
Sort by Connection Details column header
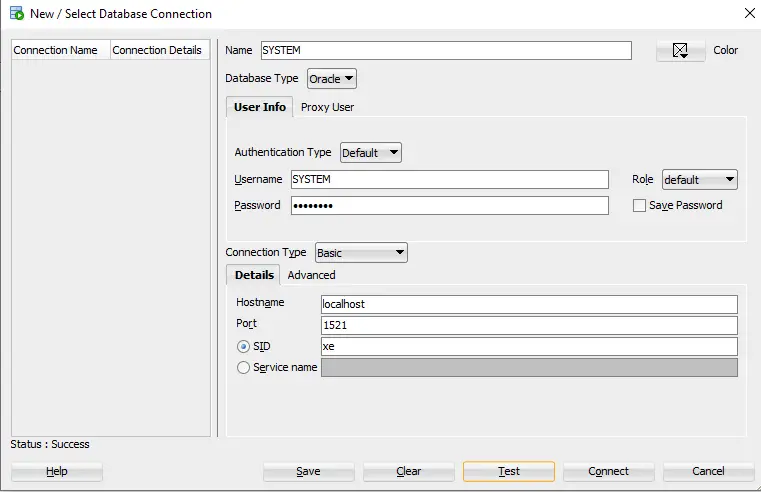(x=160, y=50)
